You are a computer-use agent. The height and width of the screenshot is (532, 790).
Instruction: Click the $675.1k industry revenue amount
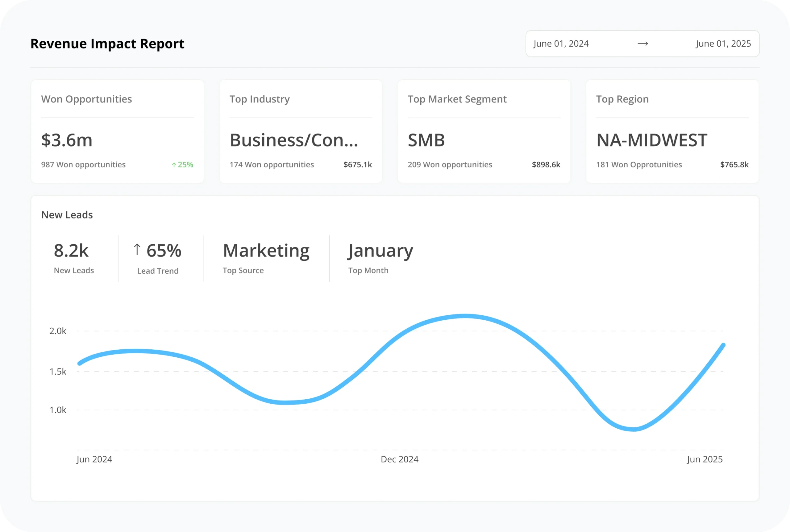click(358, 164)
